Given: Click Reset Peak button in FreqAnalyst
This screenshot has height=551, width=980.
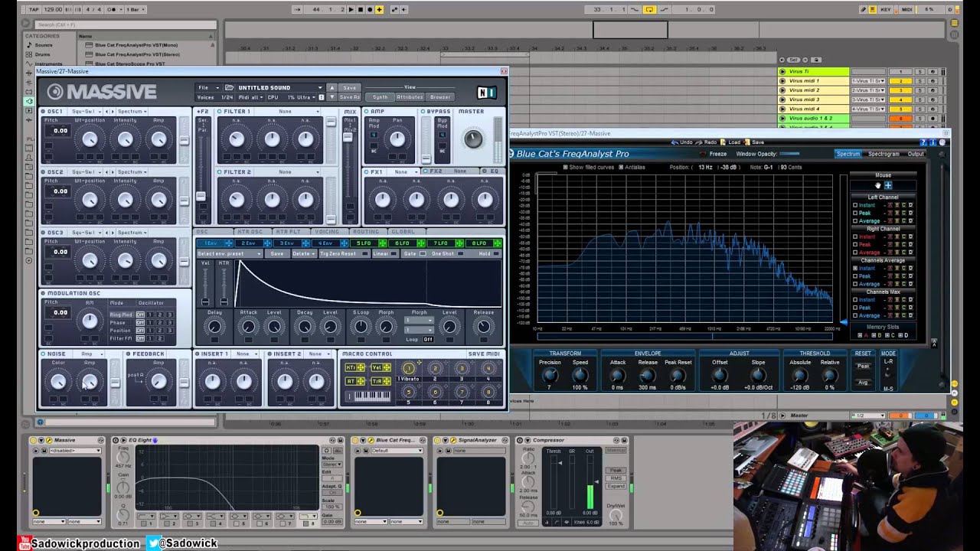Looking at the screenshot, I should click(x=863, y=367).
